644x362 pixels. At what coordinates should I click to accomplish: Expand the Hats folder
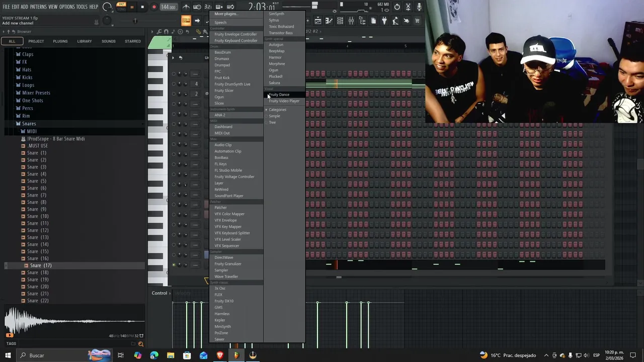27,70
